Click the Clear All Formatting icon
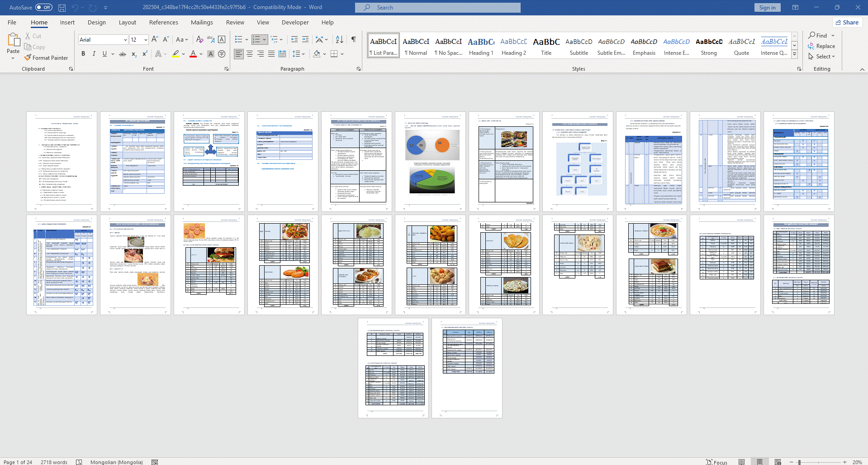The image size is (868, 465). point(199,40)
